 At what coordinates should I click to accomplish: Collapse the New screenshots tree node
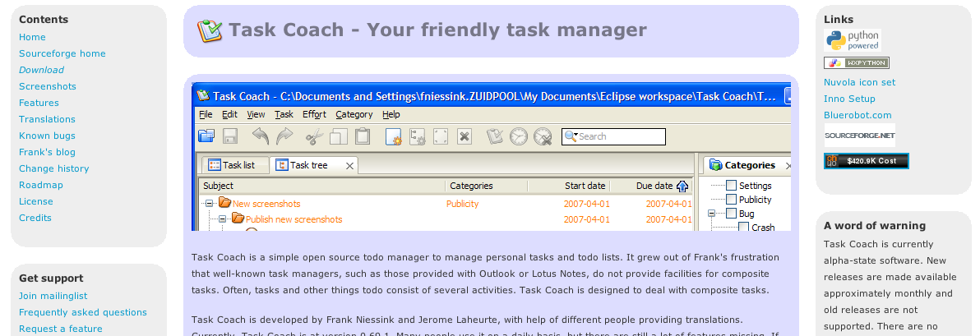[210, 204]
